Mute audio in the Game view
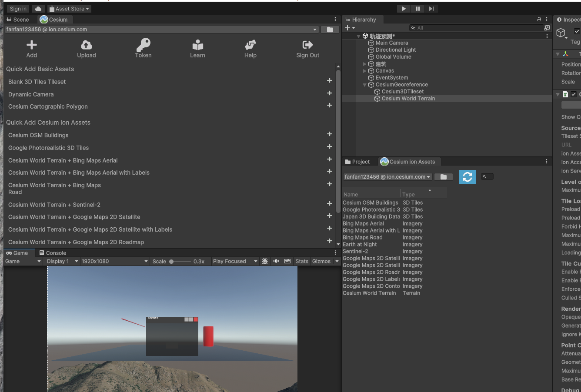 point(276,261)
